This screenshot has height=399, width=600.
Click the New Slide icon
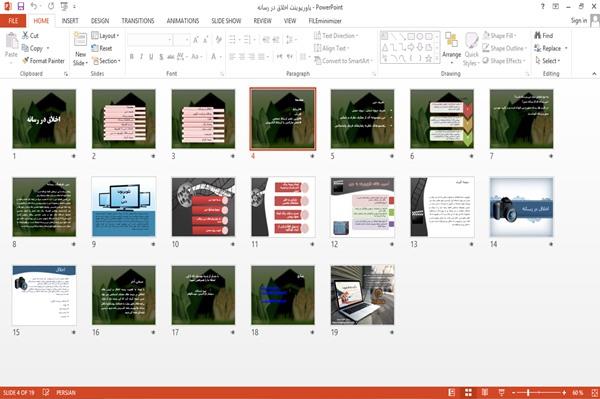[80, 40]
